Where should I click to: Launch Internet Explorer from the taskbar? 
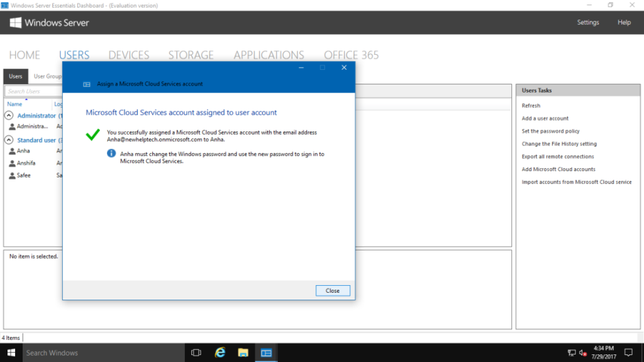[220, 353]
